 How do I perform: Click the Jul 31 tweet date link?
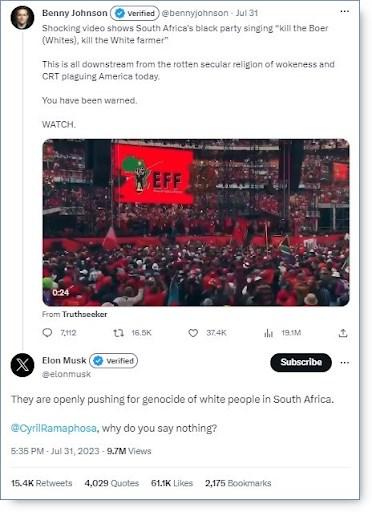pyautogui.click(x=247, y=13)
